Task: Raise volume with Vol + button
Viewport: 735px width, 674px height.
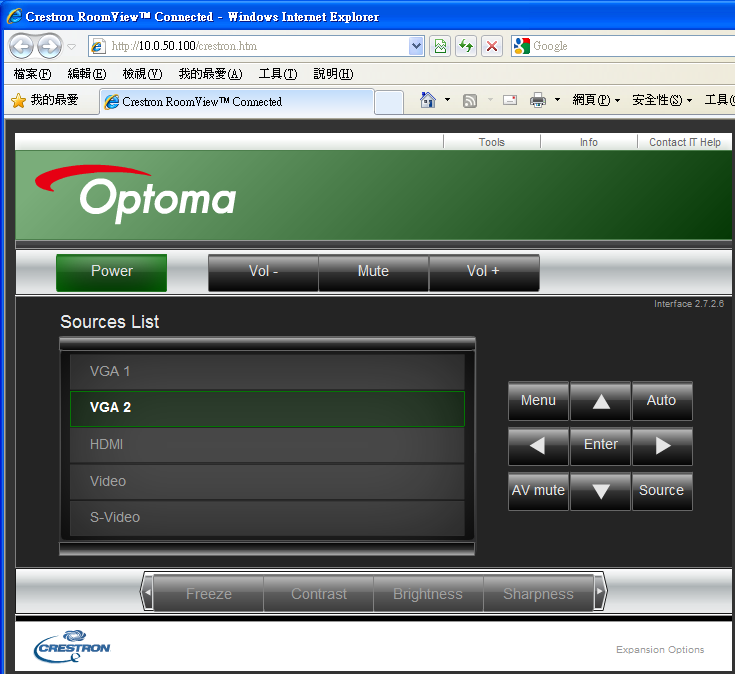Action: coord(484,273)
